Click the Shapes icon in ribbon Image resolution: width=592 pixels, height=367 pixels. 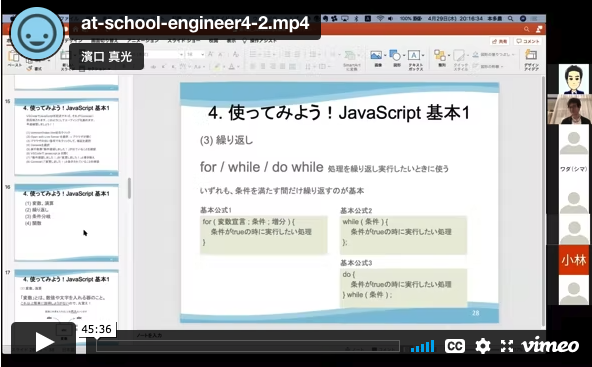[x=397, y=58]
